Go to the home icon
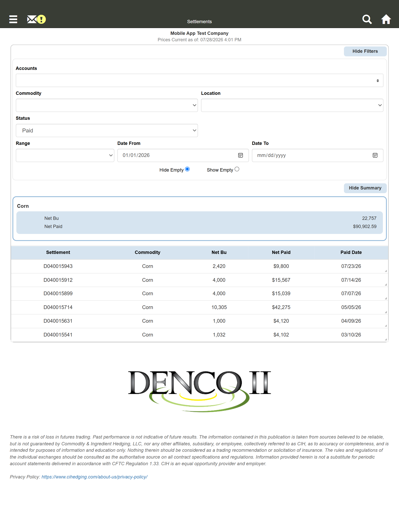The height and width of the screenshot is (532, 399). tap(386, 19)
